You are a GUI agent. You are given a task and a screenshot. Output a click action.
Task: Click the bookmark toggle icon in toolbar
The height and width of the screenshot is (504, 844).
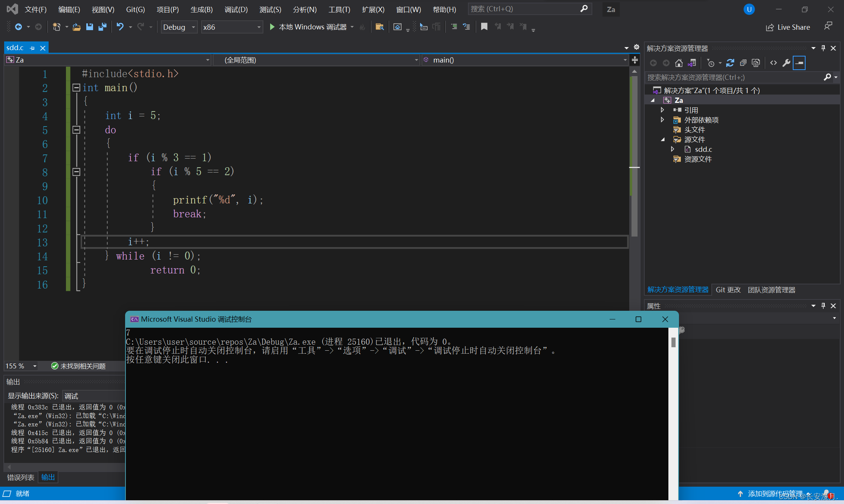coord(484,27)
